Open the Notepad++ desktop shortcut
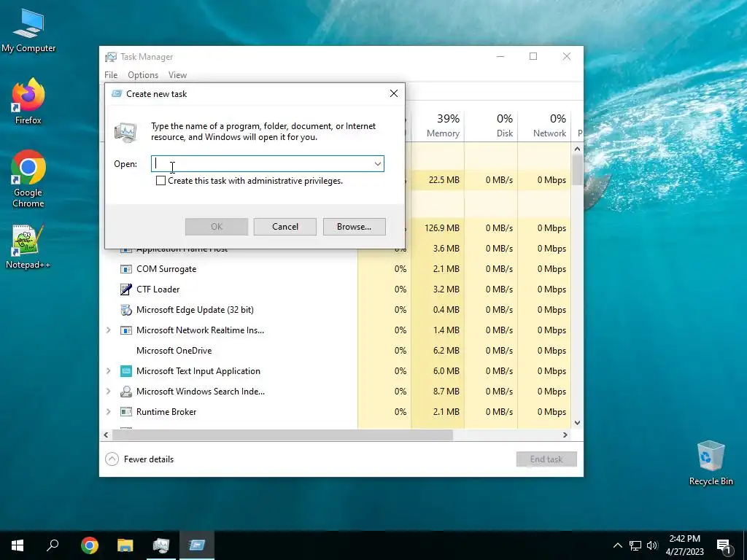The image size is (747, 560). [x=28, y=246]
